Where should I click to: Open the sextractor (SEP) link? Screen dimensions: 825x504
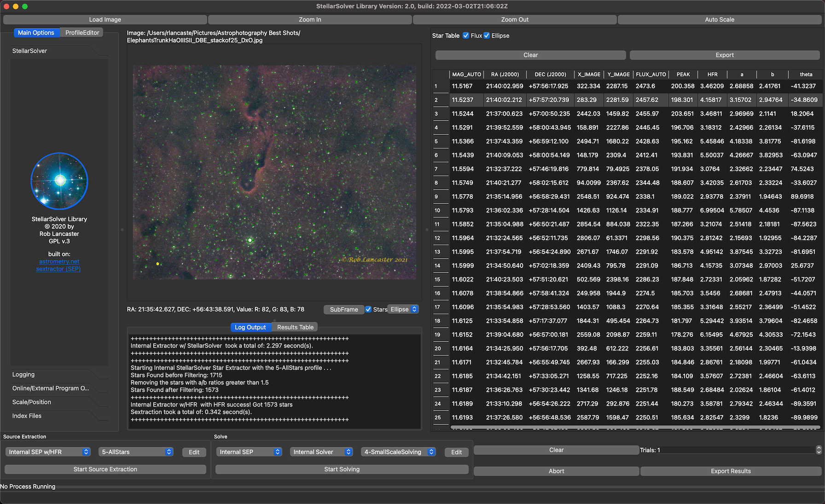(58, 269)
